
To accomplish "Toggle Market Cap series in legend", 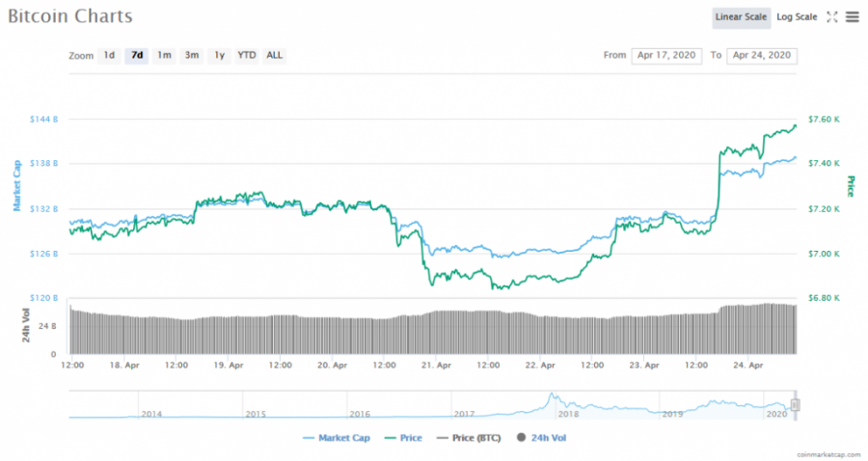I will pyautogui.click(x=337, y=438).
